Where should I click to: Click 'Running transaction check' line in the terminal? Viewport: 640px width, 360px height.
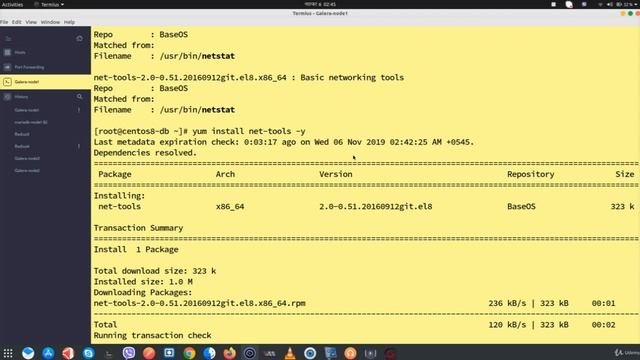(x=152, y=335)
